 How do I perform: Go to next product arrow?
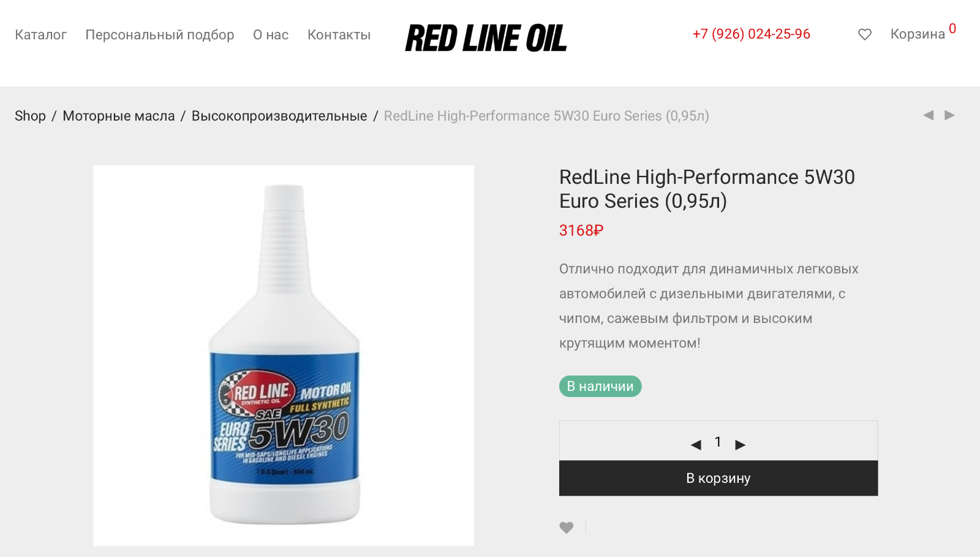pos(949,115)
